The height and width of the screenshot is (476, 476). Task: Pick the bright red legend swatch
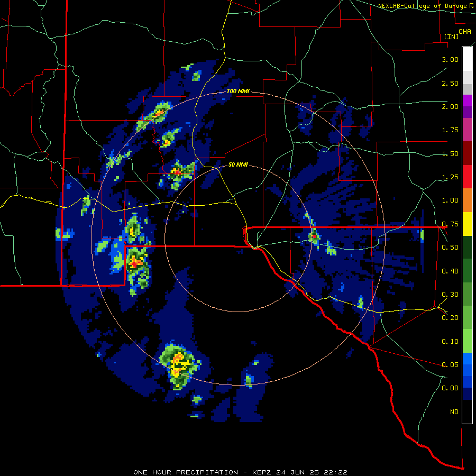click(x=467, y=177)
